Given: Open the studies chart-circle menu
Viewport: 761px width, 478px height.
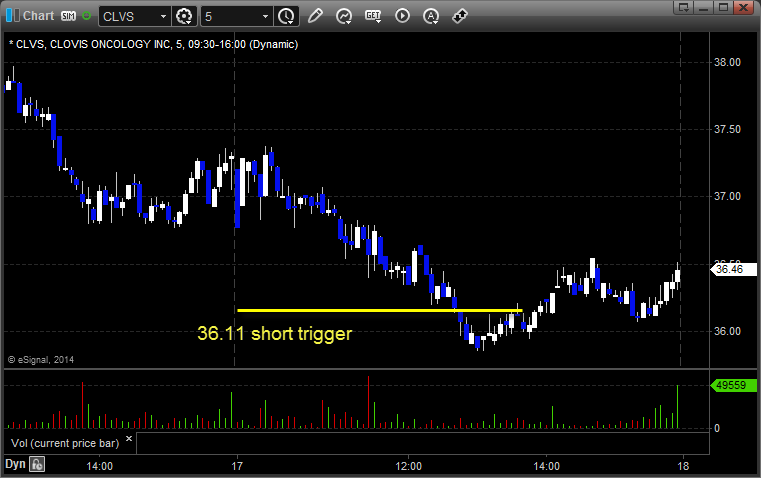Looking at the screenshot, I should (344, 16).
